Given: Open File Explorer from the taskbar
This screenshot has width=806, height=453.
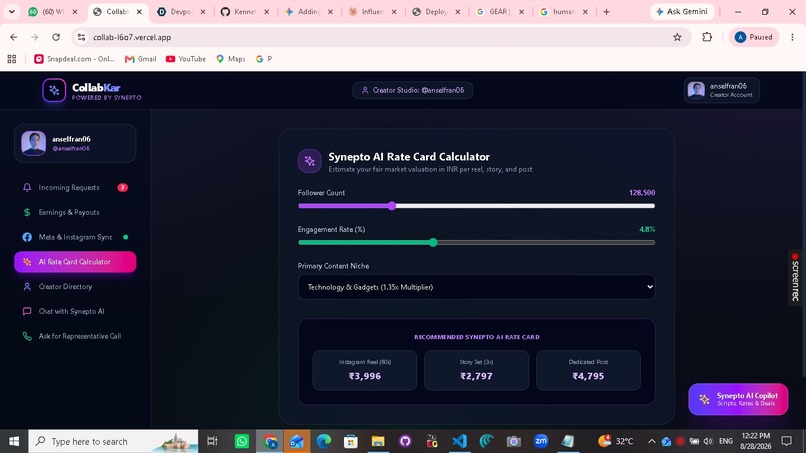Looking at the screenshot, I should pos(378,441).
